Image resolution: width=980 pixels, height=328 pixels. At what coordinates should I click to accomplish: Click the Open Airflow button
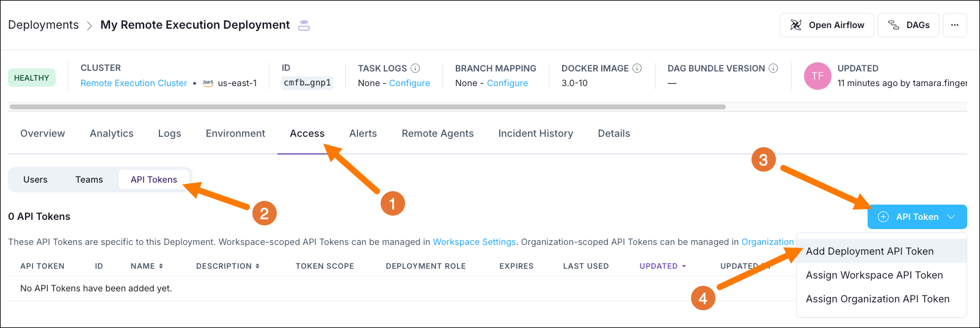point(827,25)
